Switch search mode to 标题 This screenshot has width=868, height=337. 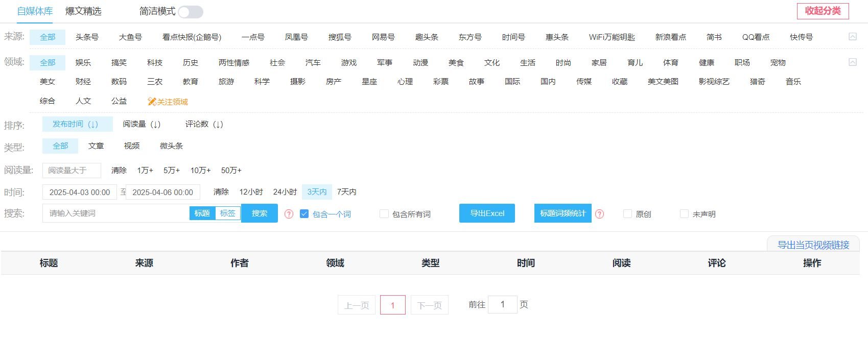pos(202,213)
